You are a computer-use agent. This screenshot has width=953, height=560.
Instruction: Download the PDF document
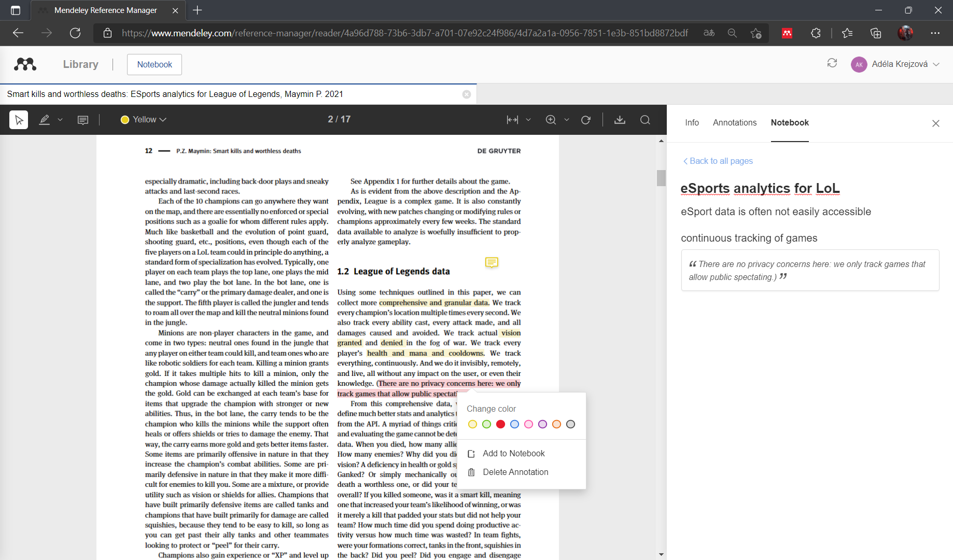coord(620,120)
